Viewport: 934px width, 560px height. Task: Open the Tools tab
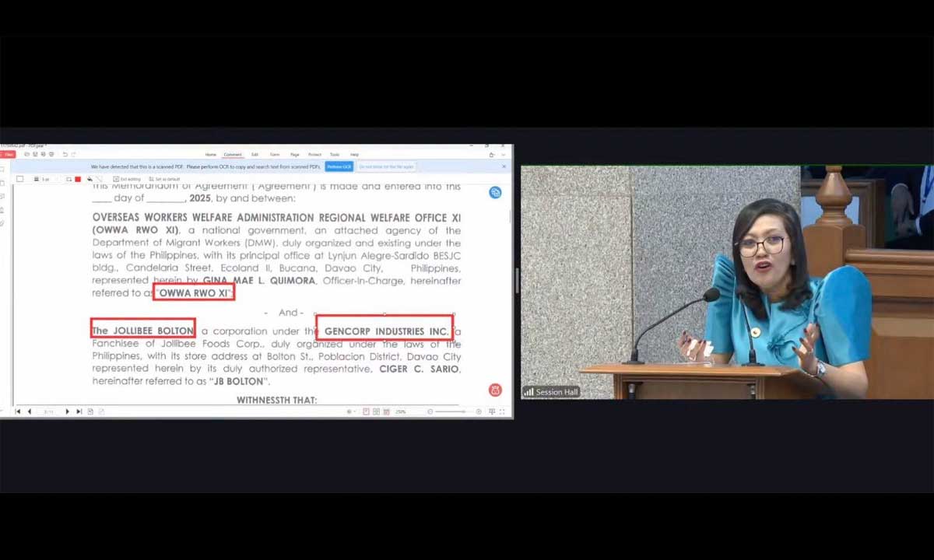(335, 155)
